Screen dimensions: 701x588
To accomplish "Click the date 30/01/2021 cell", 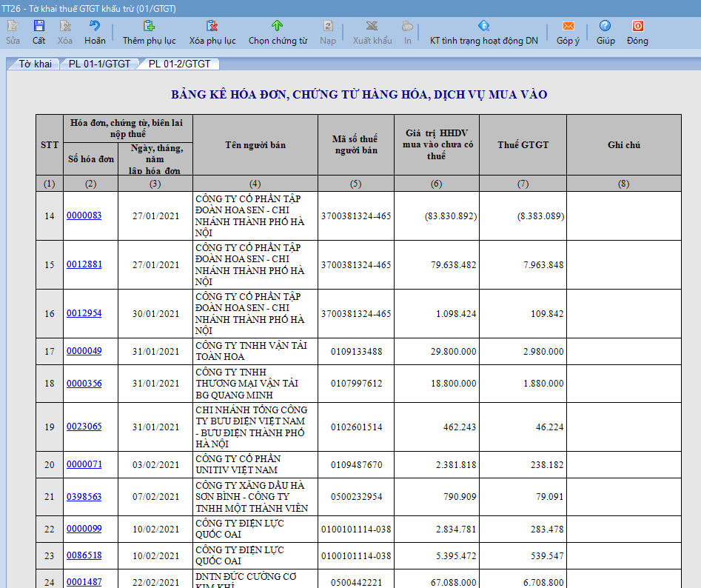I will (155, 313).
